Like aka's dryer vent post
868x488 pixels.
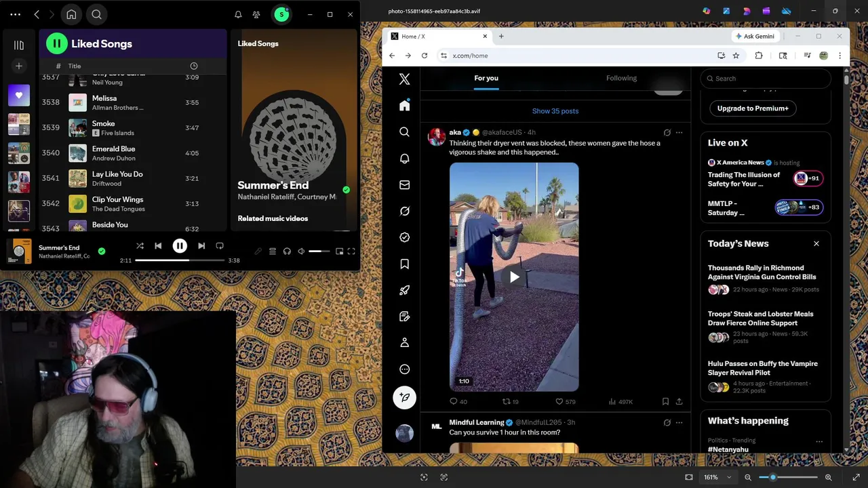[x=566, y=401]
